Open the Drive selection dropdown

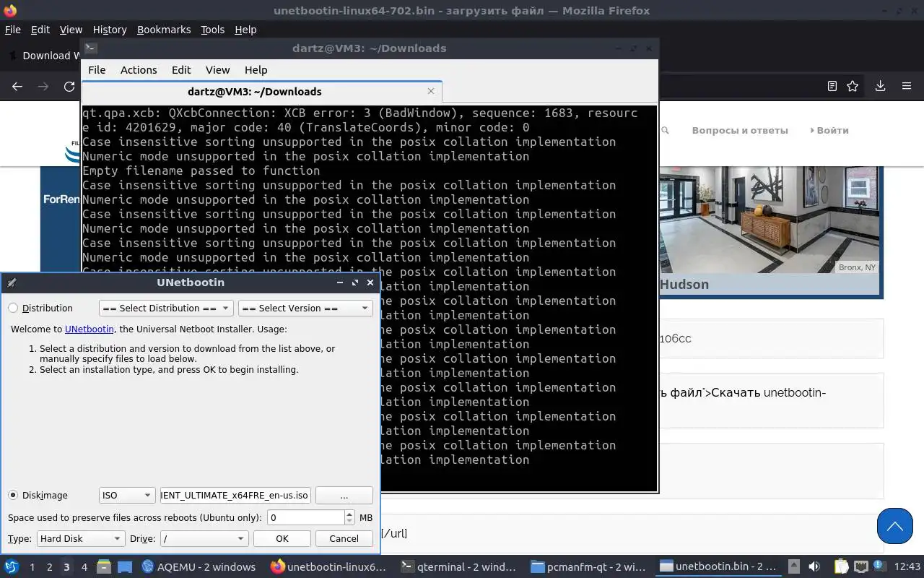(204, 538)
